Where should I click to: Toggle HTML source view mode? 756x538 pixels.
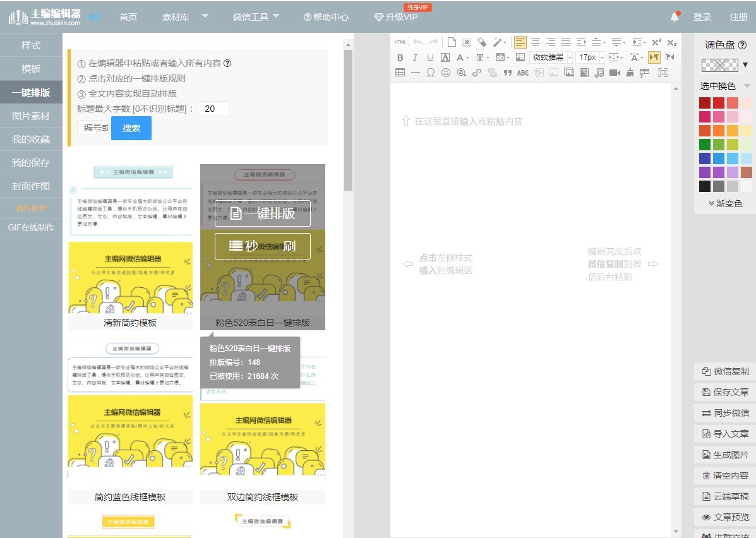pyautogui.click(x=399, y=42)
